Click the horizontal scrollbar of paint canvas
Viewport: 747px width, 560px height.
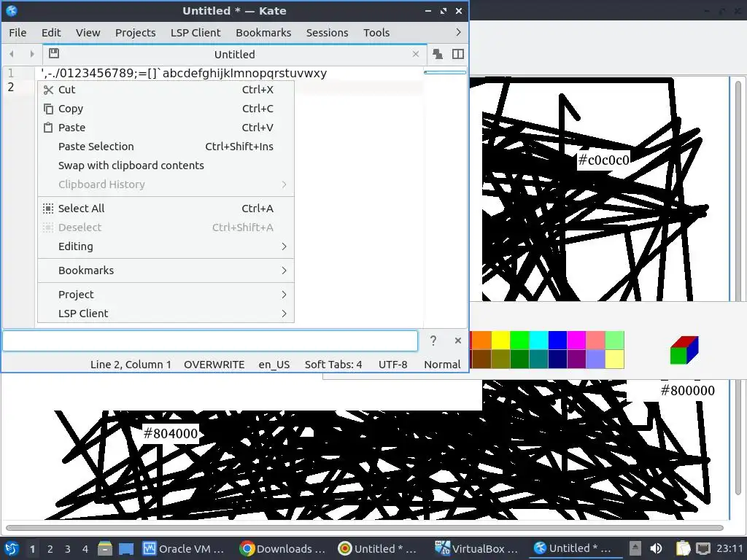[365, 528]
